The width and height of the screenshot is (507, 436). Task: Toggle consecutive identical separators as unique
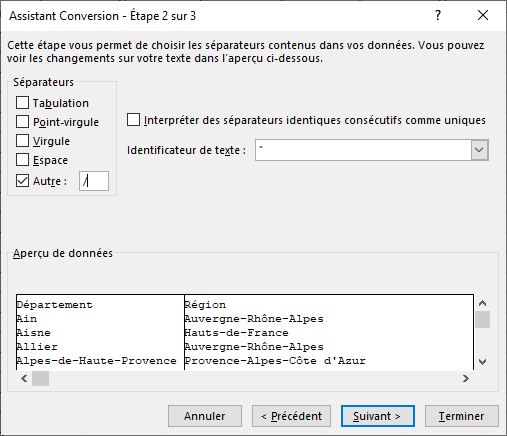tap(133, 120)
